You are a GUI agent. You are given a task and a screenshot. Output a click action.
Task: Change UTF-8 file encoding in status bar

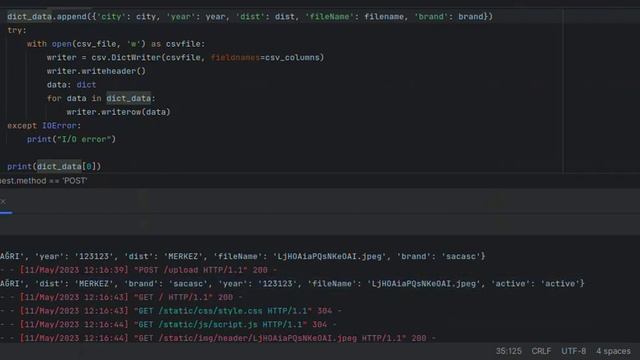[573, 351]
